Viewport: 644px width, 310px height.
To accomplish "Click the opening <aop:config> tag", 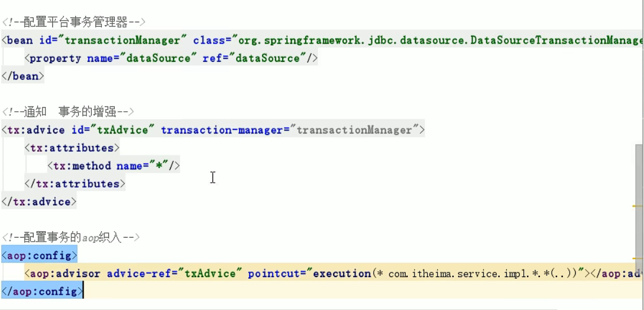I will (39, 256).
